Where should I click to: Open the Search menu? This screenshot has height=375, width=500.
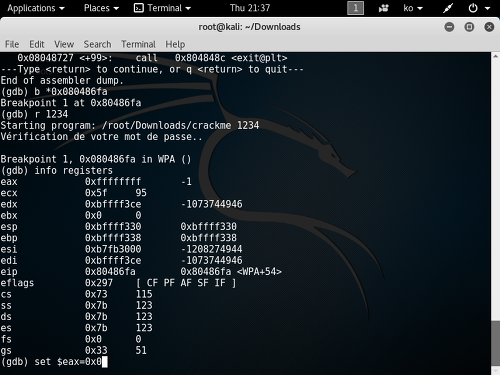coord(97,44)
